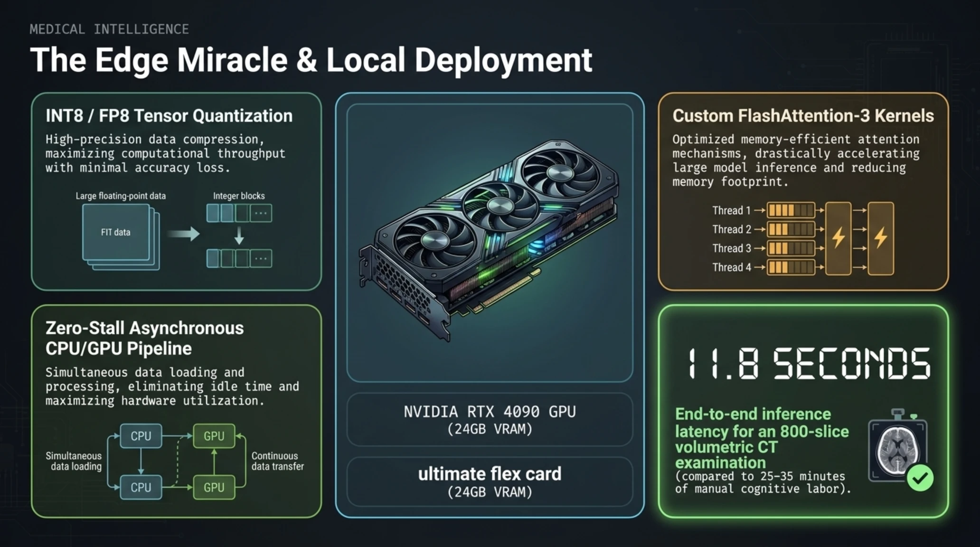This screenshot has width=980, height=547.
Task: Click the green checkmark badge
Action: [x=920, y=478]
